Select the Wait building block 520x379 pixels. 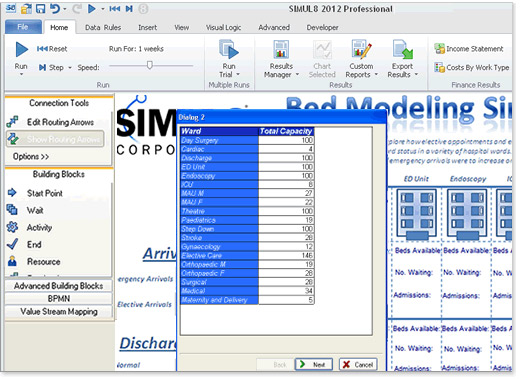[x=25, y=210]
